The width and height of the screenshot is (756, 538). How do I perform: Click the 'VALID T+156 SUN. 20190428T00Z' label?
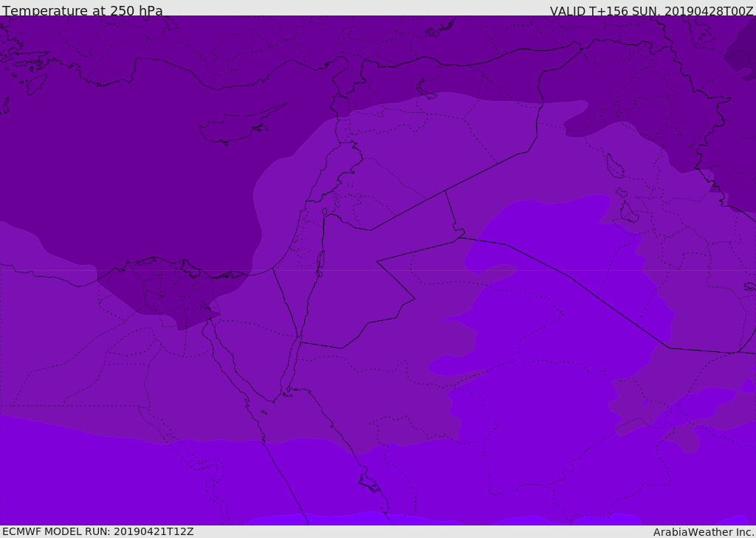click(x=651, y=10)
